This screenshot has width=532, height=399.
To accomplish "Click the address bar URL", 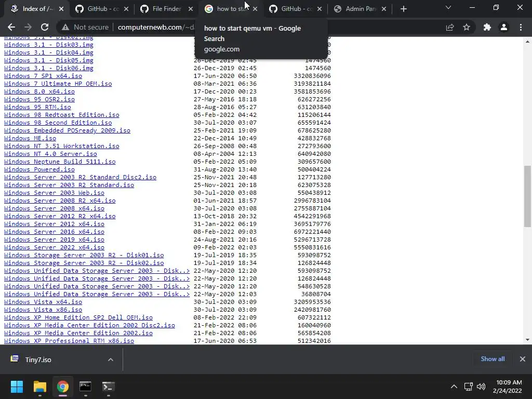I will 156,27.
